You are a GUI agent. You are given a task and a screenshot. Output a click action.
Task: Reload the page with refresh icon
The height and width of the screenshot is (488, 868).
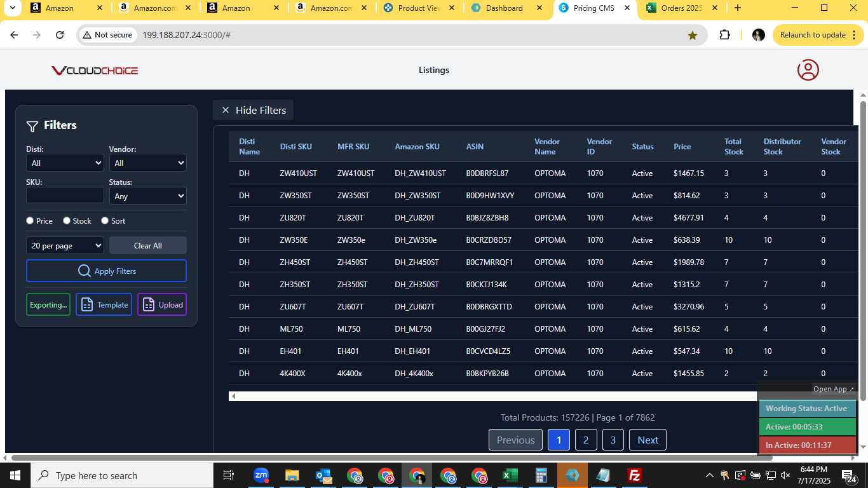pos(60,35)
